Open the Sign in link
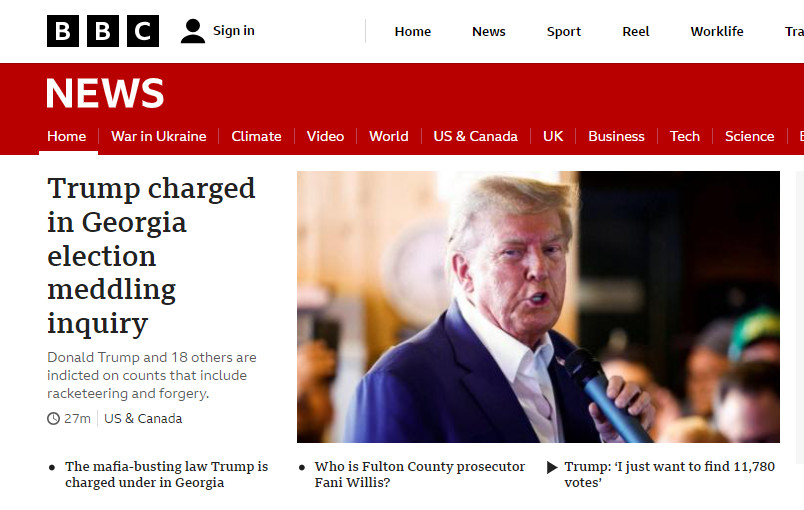804x510 pixels. coord(234,31)
